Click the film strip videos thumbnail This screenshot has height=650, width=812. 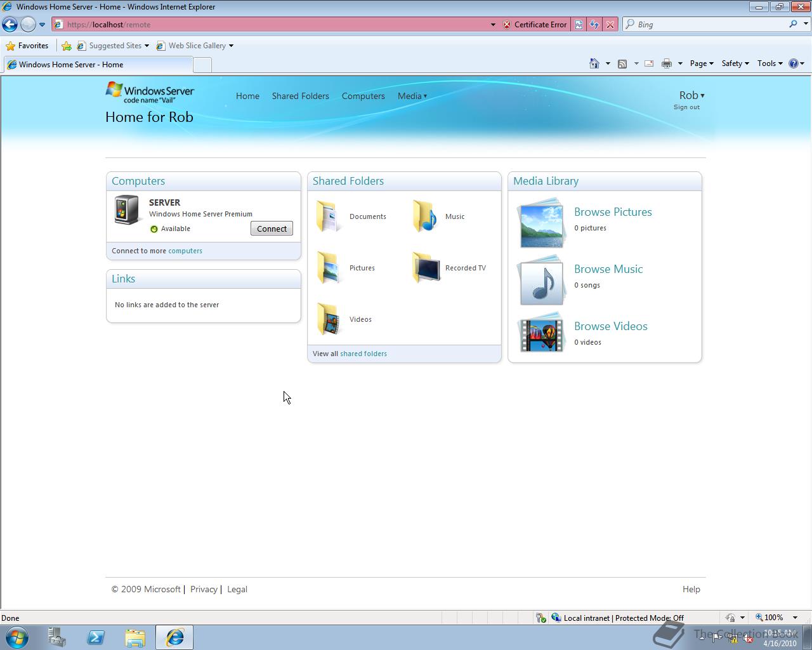pos(541,332)
